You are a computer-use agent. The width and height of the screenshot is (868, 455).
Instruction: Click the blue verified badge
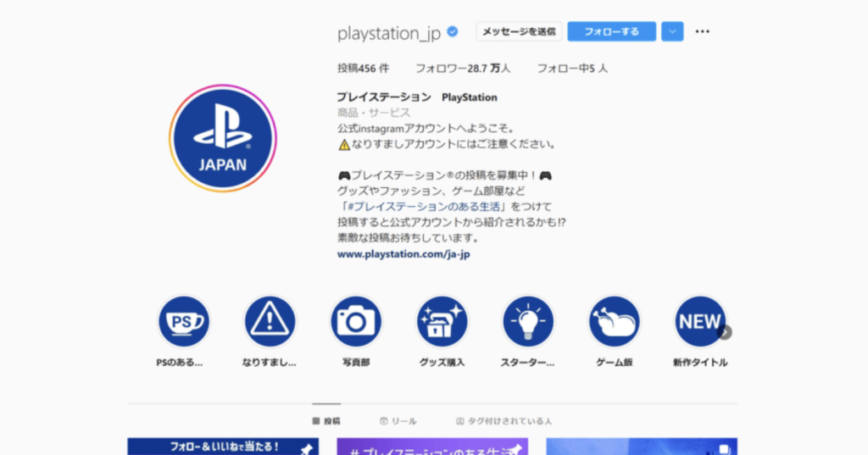click(x=453, y=32)
